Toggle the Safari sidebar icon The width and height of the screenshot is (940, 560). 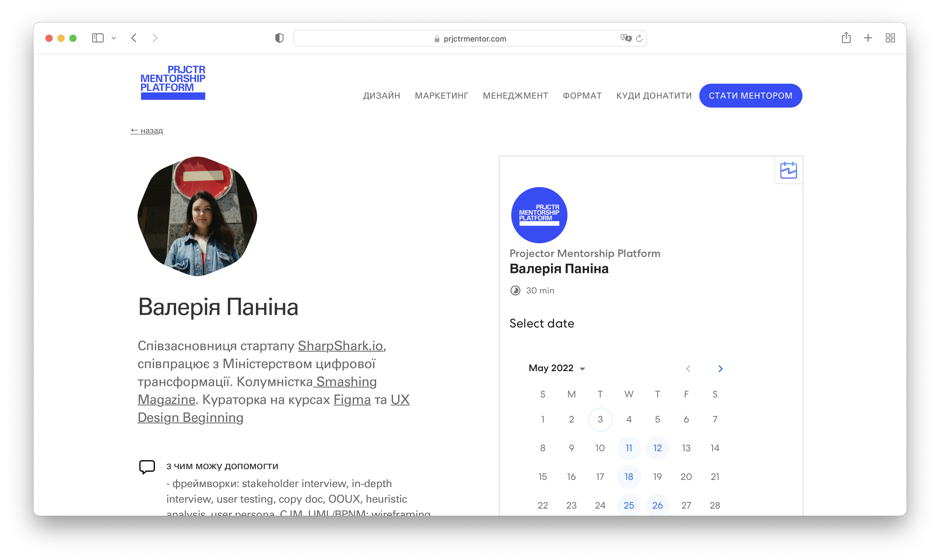point(97,38)
